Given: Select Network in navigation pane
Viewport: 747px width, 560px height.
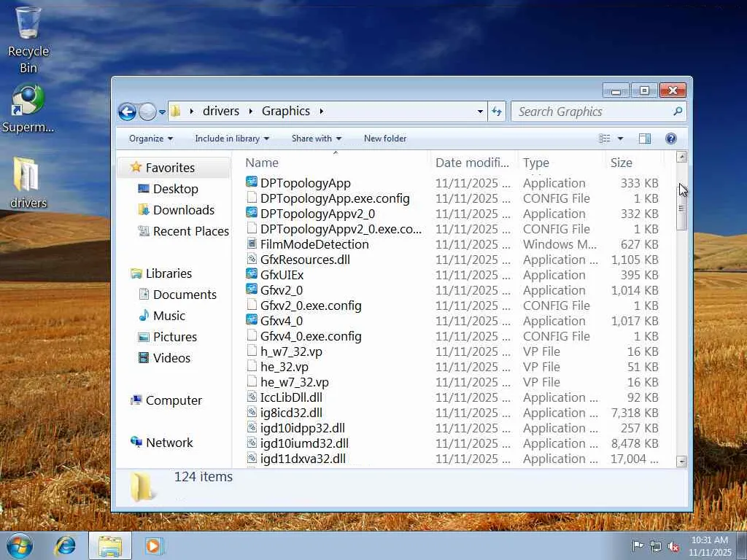Looking at the screenshot, I should point(169,443).
